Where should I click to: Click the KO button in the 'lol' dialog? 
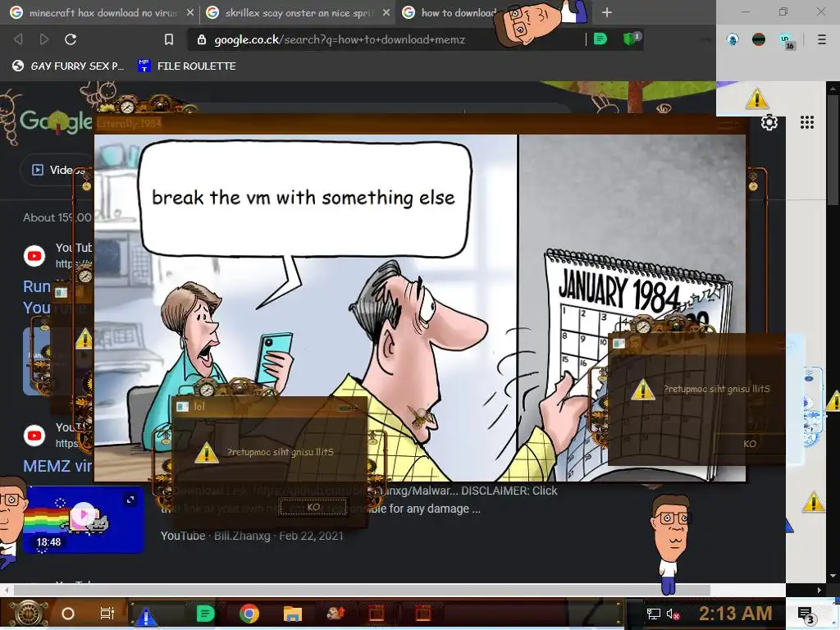coord(313,507)
